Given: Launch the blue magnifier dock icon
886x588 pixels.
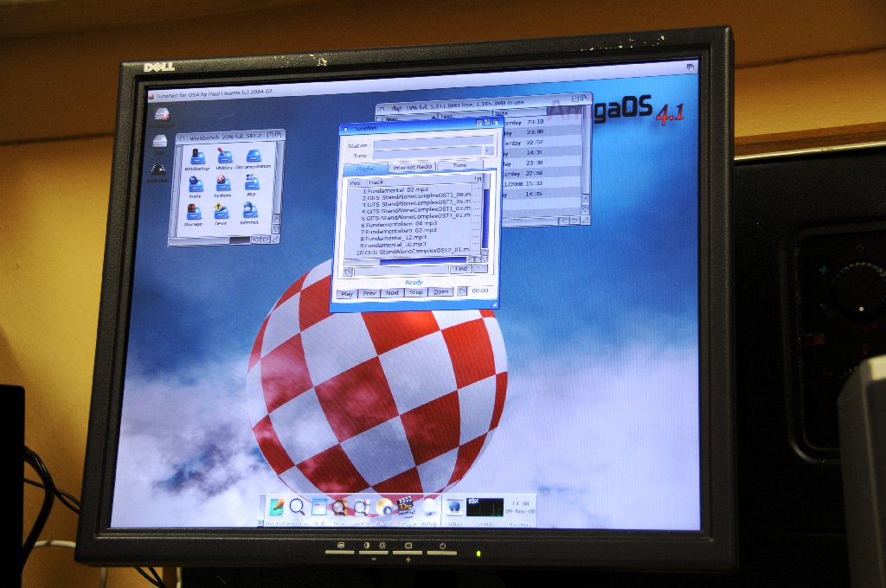Looking at the screenshot, I should (298, 507).
